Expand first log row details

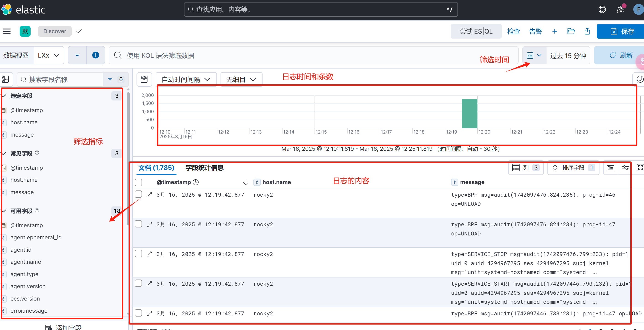(x=149, y=195)
